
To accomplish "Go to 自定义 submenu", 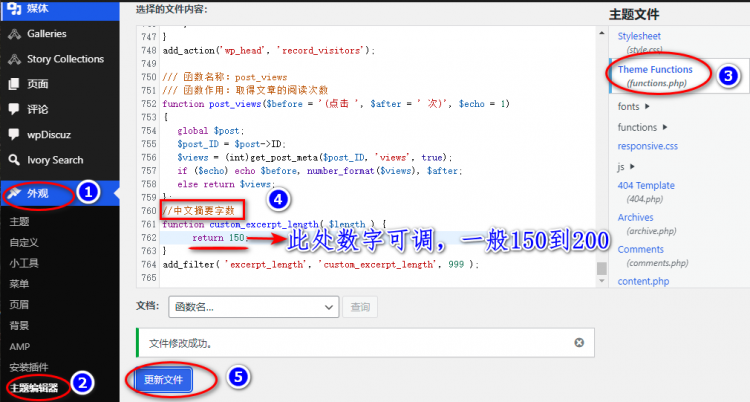I will tap(24, 243).
